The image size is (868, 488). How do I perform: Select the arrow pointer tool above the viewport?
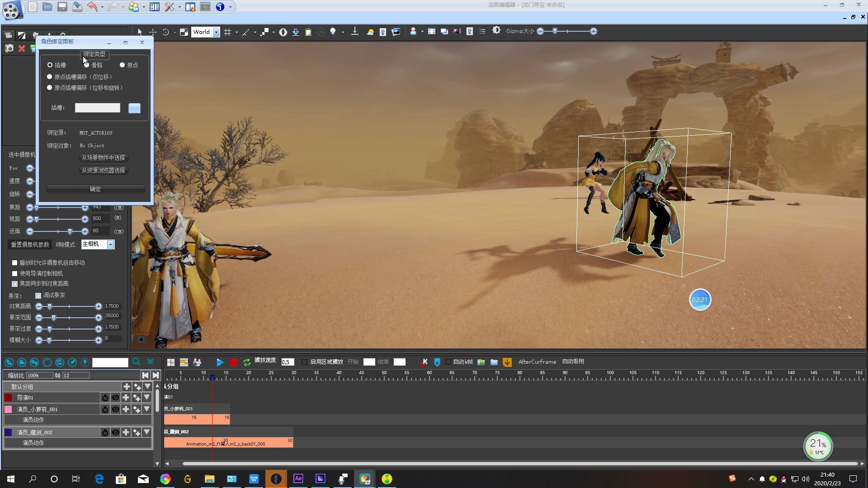[140, 32]
